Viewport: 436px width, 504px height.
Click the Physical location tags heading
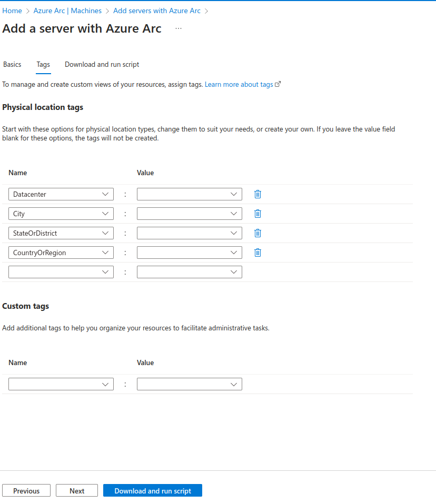(43, 107)
